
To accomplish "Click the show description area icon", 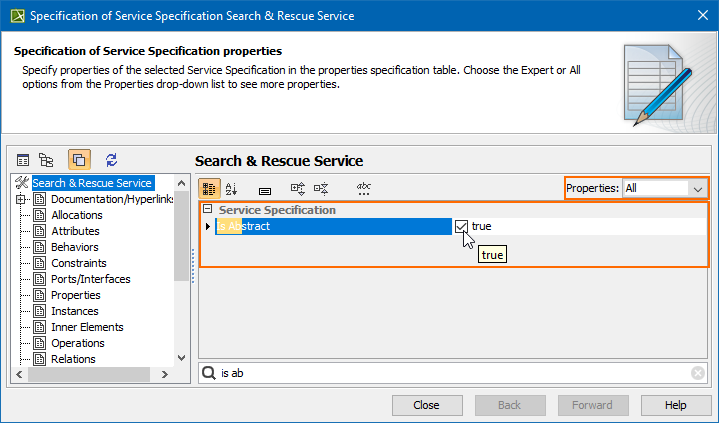I will 264,189.
